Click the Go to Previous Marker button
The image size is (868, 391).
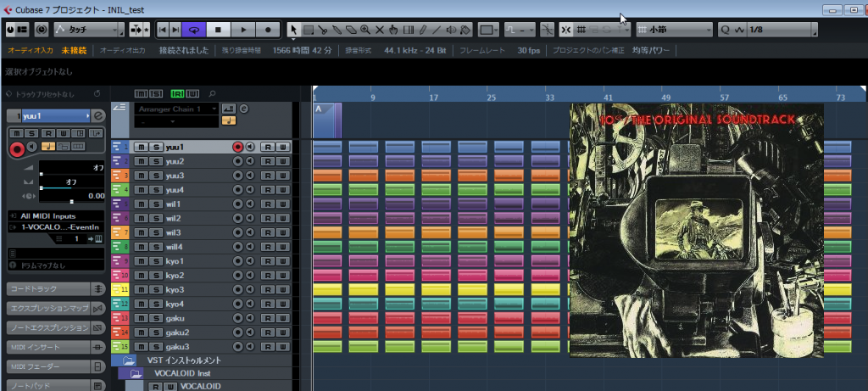pos(163,30)
